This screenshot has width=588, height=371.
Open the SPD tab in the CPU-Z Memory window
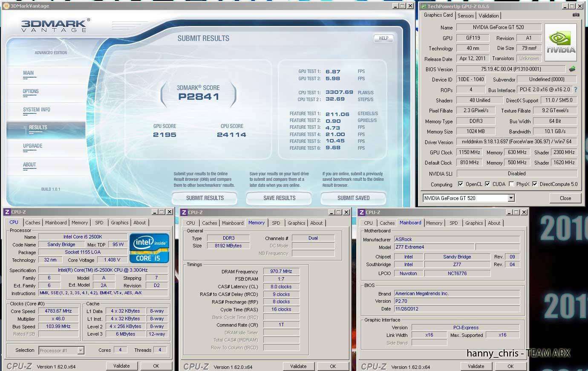276,223
